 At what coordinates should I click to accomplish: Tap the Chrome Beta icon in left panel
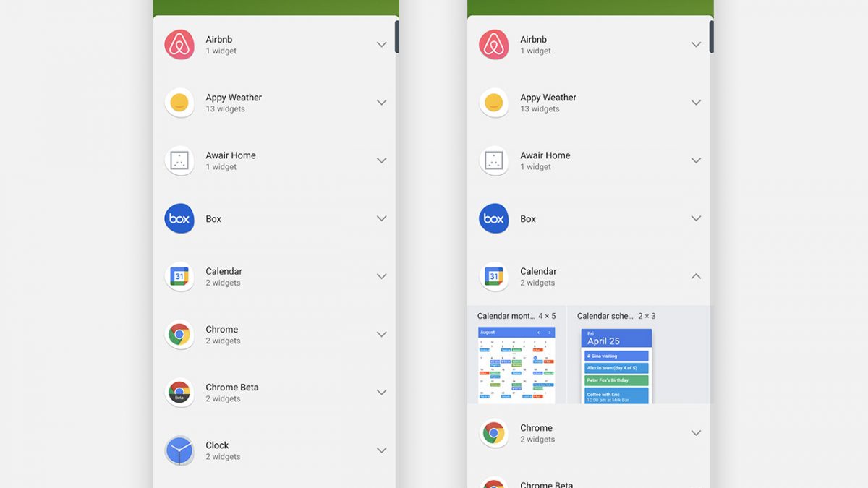[x=179, y=393]
